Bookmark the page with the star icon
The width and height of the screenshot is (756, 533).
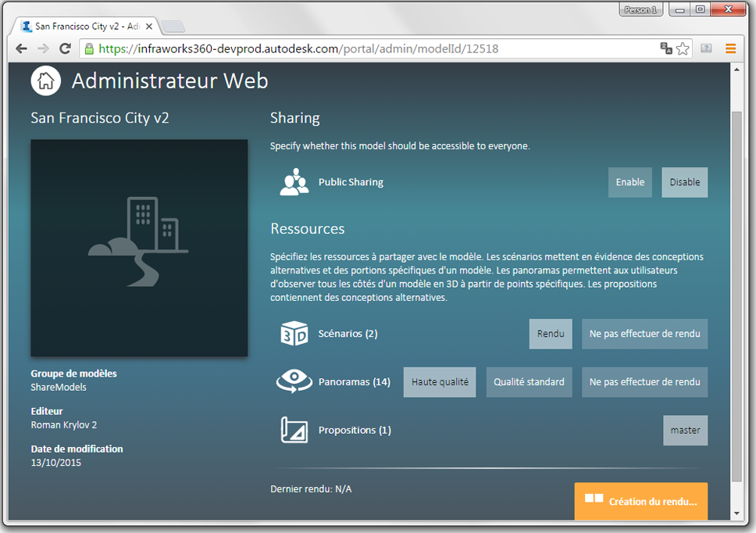[x=683, y=48]
